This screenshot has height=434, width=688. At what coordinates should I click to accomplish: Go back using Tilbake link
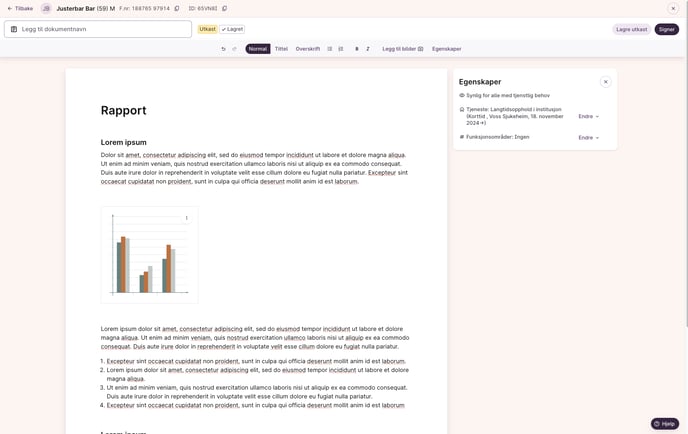click(x=20, y=8)
